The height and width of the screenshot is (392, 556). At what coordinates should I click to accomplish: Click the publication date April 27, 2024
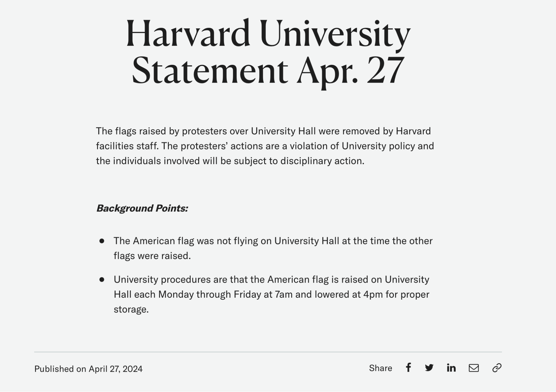point(115,368)
